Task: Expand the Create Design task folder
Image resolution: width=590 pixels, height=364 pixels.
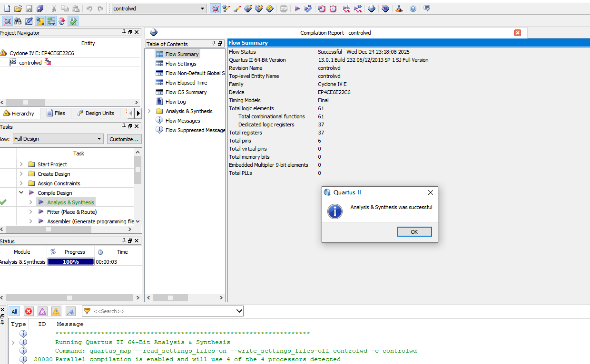Action: click(21, 174)
